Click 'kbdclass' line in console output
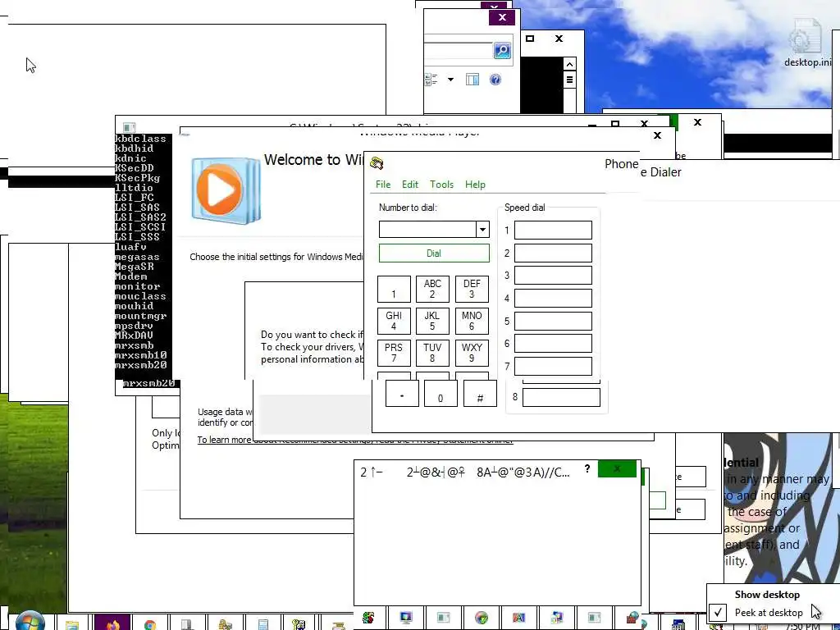 pos(140,139)
